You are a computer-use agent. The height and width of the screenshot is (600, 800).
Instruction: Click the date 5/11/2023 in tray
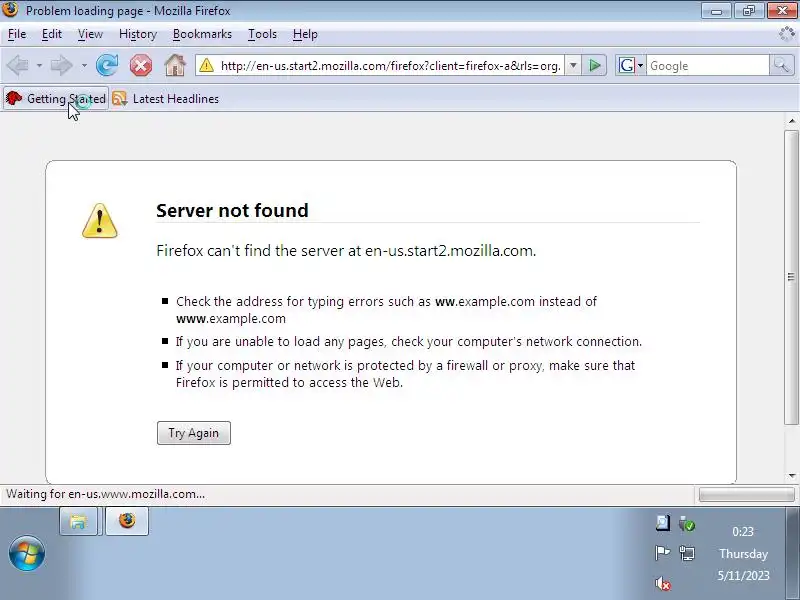click(743, 576)
